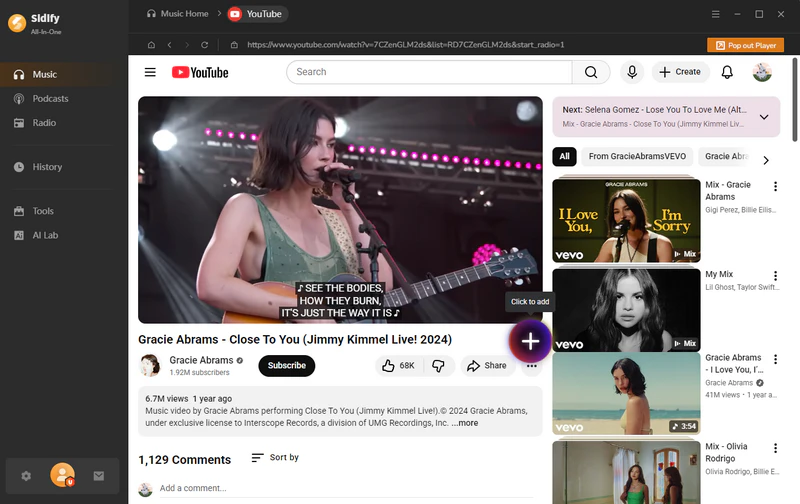Open more actions ellipsis under video
Image resolution: width=800 pixels, height=504 pixels.
click(532, 366)
